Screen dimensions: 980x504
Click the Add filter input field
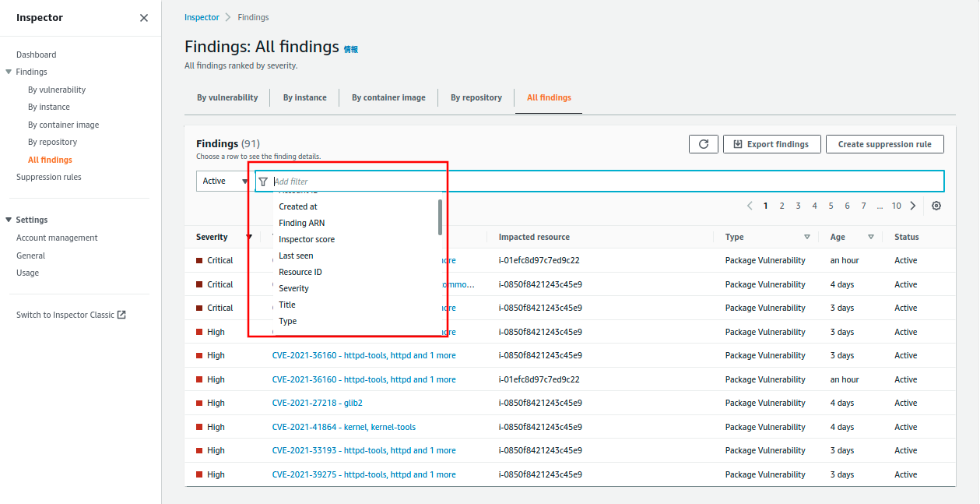599,182
